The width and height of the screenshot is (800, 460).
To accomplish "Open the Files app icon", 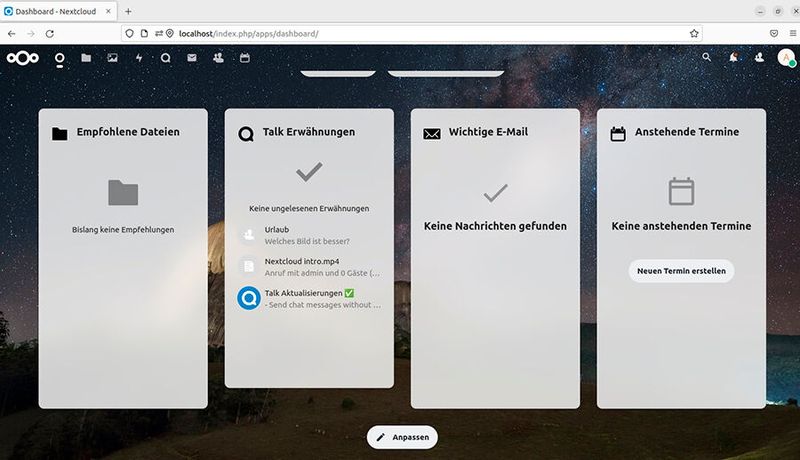I will 86,58.
